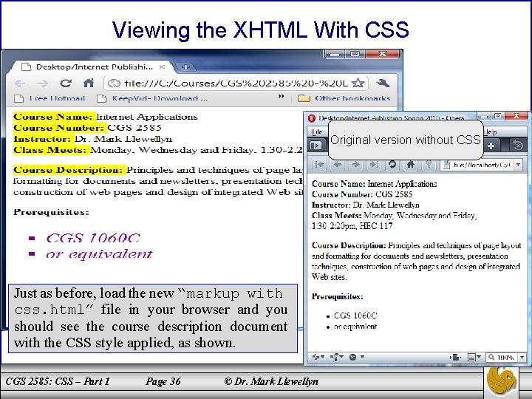The width and height of the screenshot is (532, 399).
Task: Click 'Course Name:' label in Opera page
Action: click(x=339, y=184)
